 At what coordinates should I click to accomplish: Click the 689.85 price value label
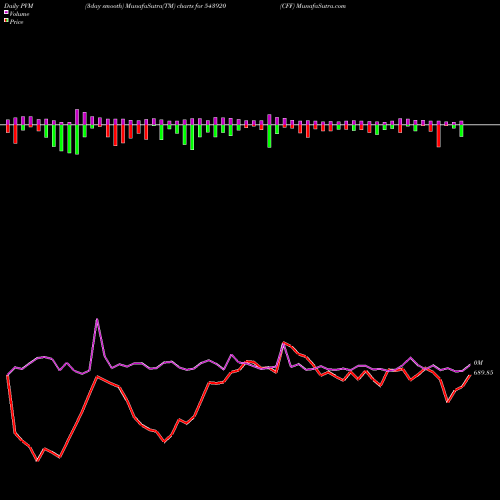483,373
